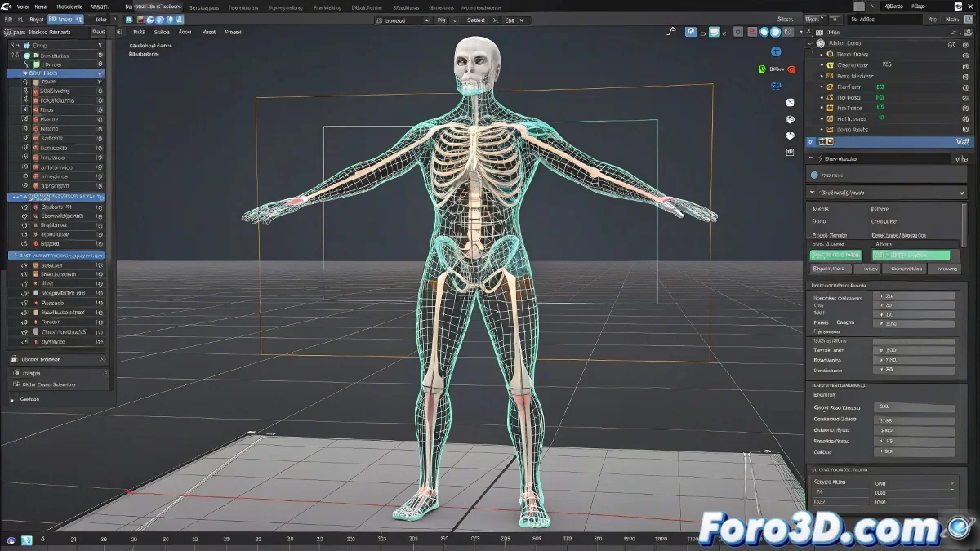
Task: Click frame 24 on the timeline ruler
Action: [73, 540]
